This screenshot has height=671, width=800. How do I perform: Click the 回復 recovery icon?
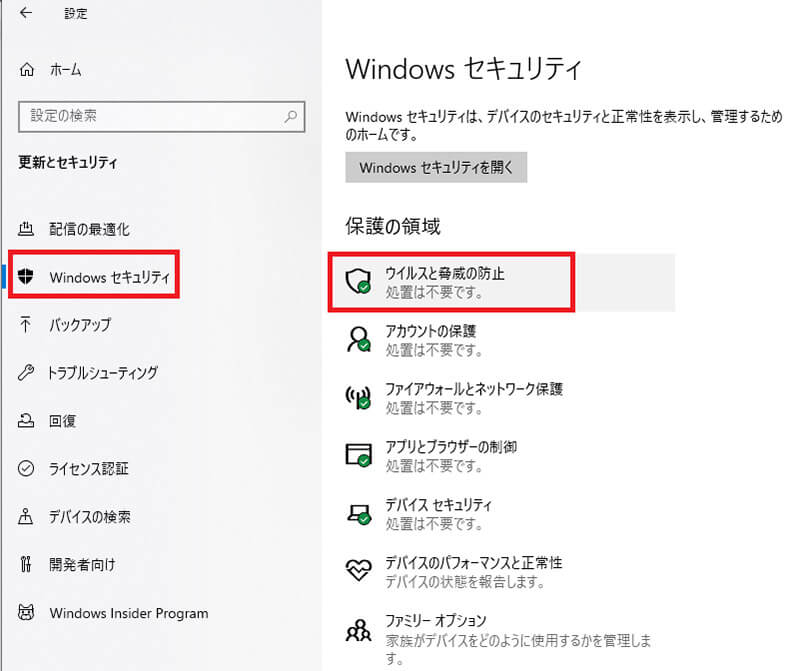pyautogui.click(x=26, y=420)
